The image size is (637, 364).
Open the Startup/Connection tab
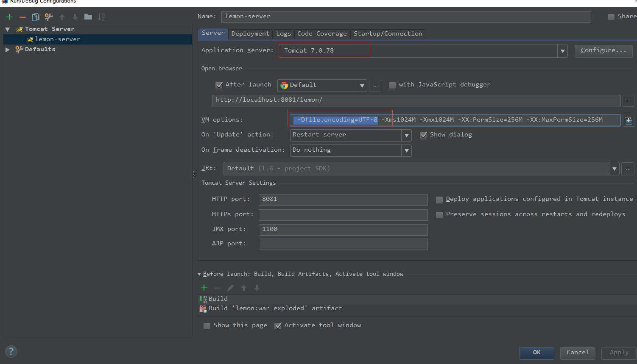coord(388,33)
